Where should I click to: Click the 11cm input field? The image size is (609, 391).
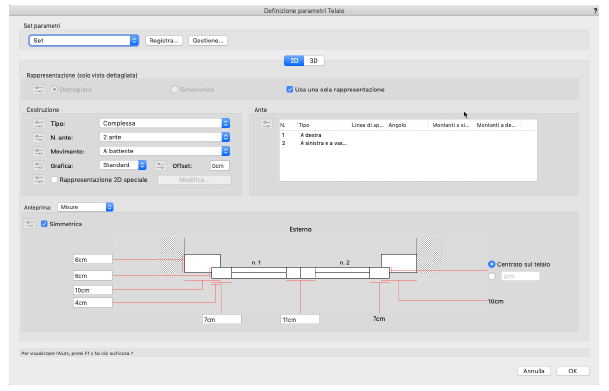tap(300, 319)
